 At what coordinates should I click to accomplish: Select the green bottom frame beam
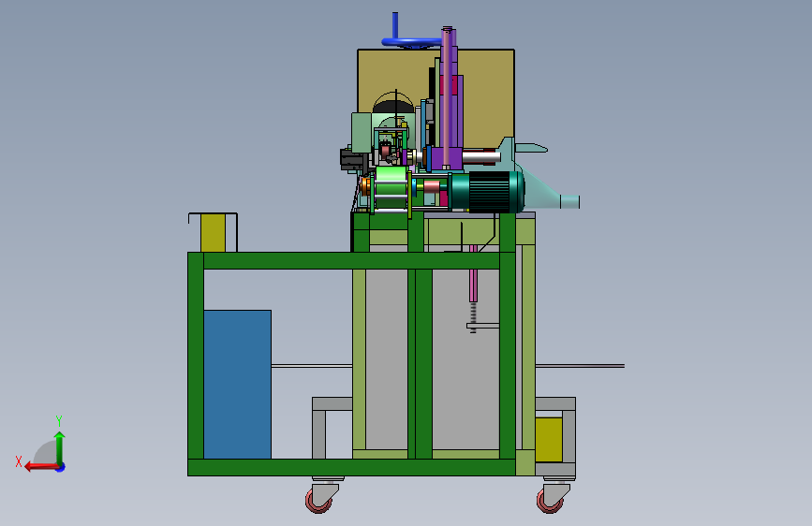coord(351,467)
